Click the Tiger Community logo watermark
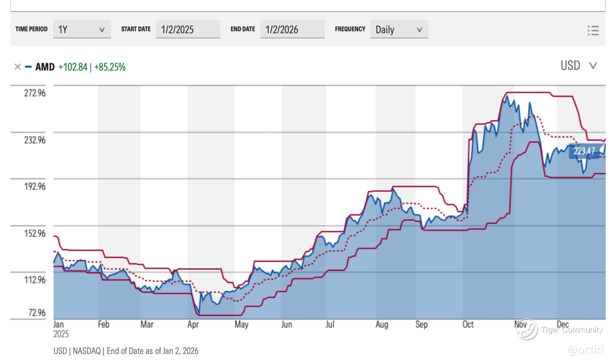The height and width of the screenshot is (364, 616). point(527,330)
